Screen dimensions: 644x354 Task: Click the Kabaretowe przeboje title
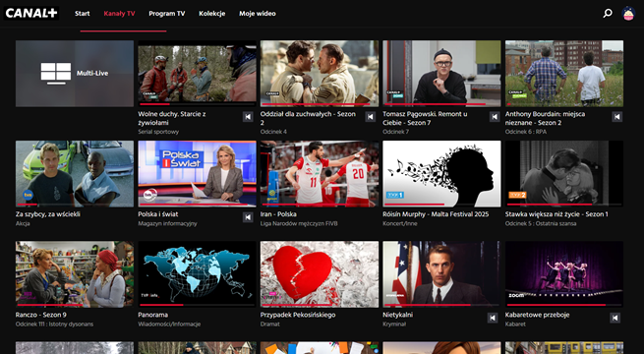coord(537,315)
